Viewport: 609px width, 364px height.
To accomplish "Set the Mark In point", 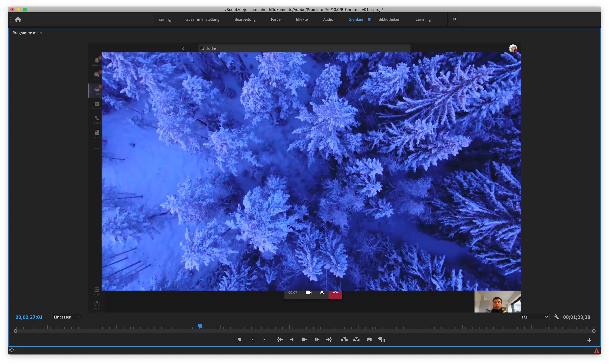I will point(253,339).
